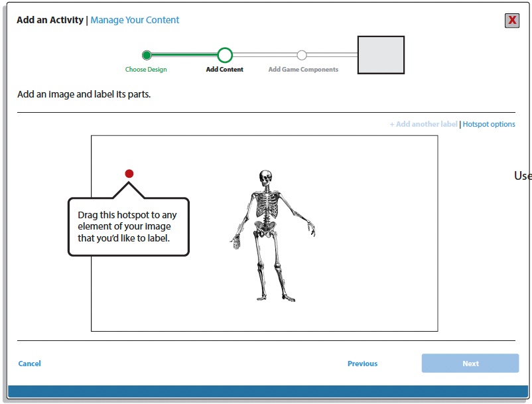The width and height of the screenshot is (532, 404).
Task: Click the Choose Design step label
Action: 146,70
